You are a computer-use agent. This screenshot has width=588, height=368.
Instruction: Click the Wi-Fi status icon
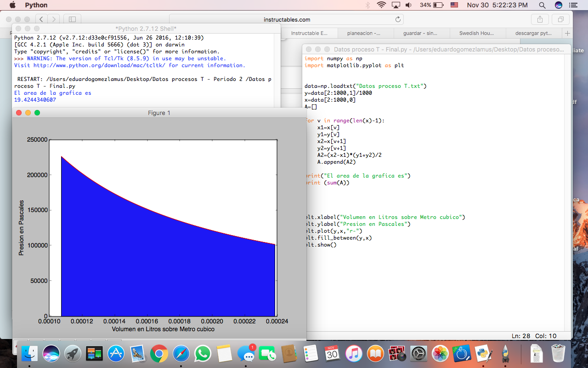[x=381, y=5]
